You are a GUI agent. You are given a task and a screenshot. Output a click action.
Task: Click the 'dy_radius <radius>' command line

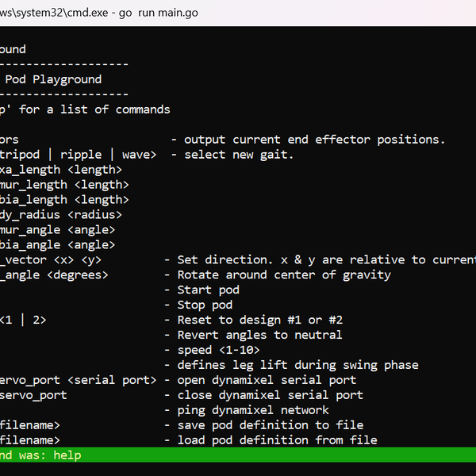tap(60, 215)
